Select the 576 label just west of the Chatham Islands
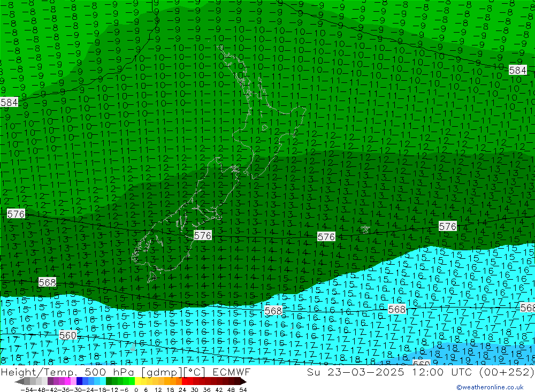The width and height of the screenshot is (535, 392). pyautogui.click(x=326, y=237)
